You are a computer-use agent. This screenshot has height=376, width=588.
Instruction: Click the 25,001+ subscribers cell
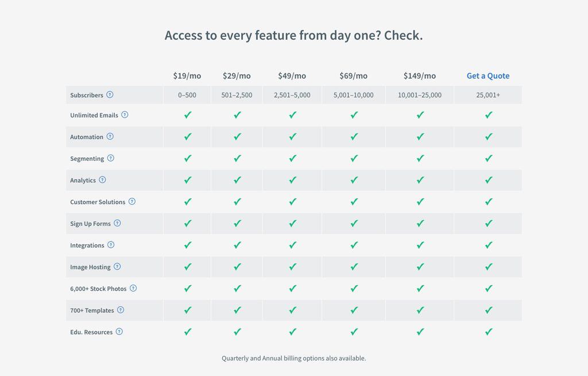(488, 95)
